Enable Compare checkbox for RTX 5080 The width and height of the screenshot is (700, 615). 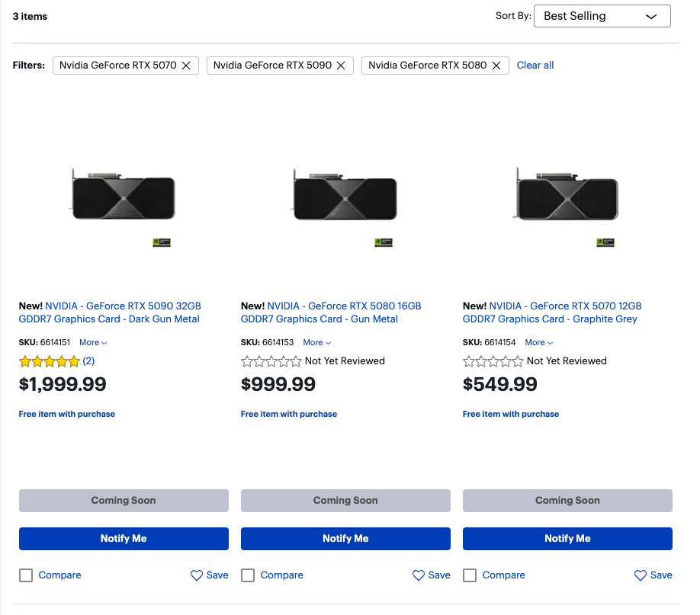click(248, 575)
